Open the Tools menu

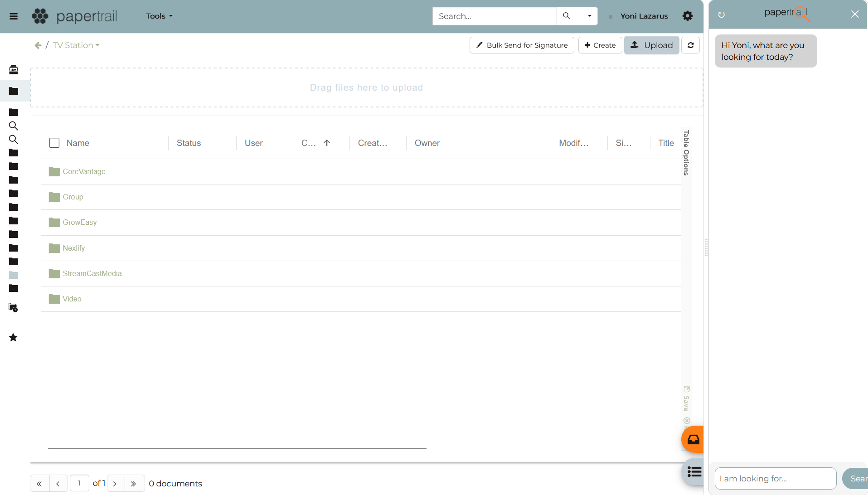coord(159,16)
